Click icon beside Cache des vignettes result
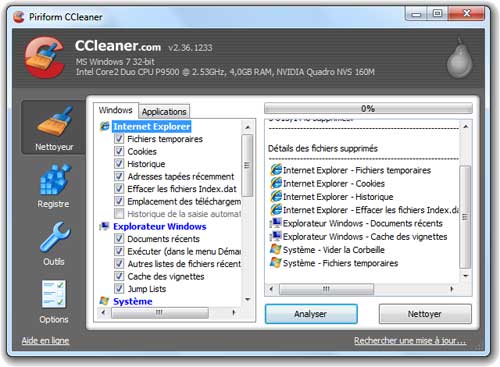Screen dimensions: 500x367 tap(276, 236)
